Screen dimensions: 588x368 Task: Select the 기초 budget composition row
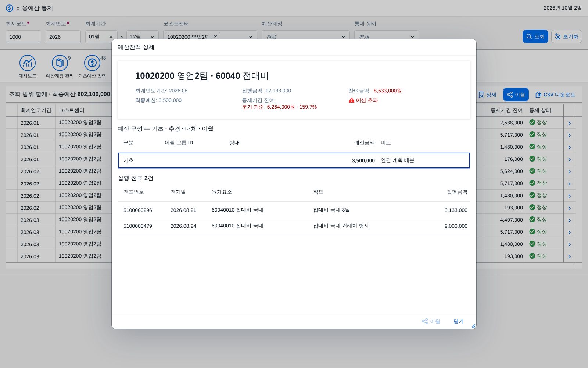point(294,160)
